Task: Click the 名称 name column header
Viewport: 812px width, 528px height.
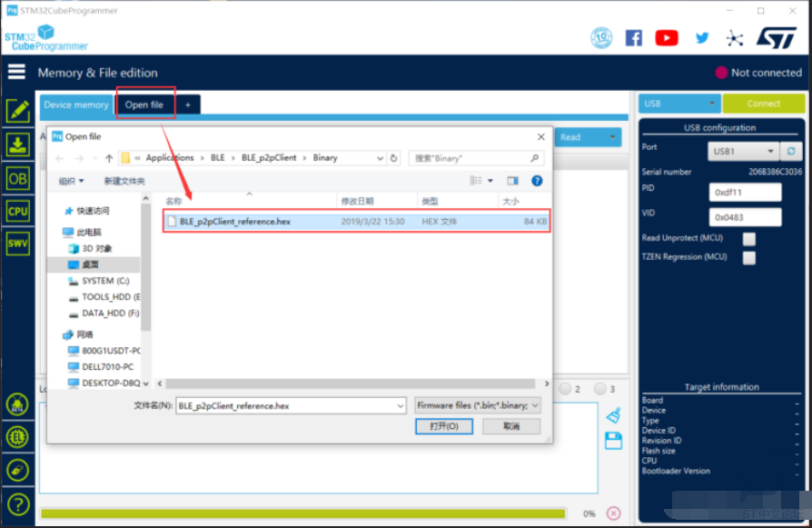Action: point(250,201)
